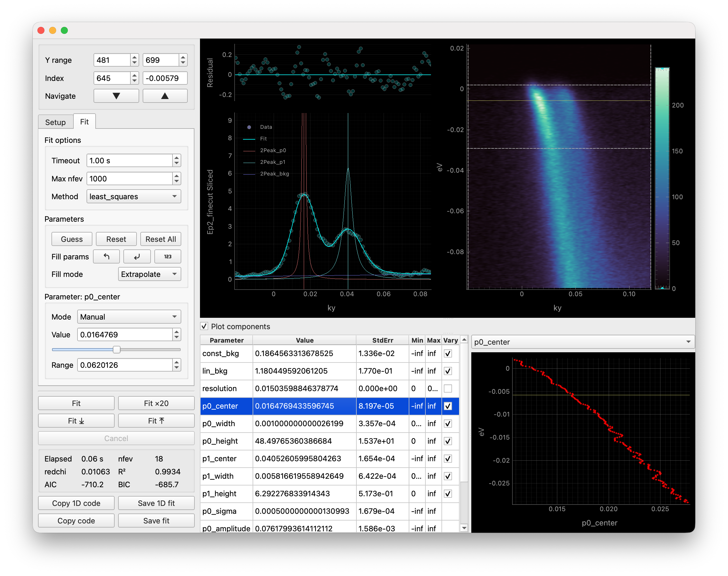Toggle the Plot components checkbox
728x576 pixels.
point(204,326)
